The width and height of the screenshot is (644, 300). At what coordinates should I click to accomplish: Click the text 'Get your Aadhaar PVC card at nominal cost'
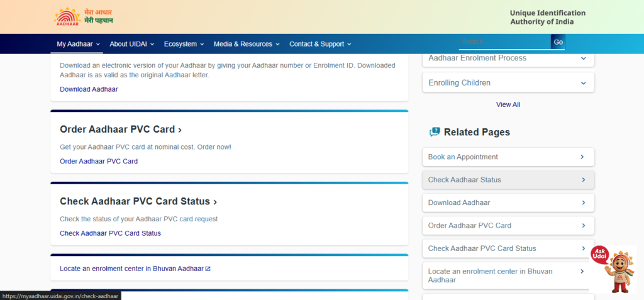127,147
